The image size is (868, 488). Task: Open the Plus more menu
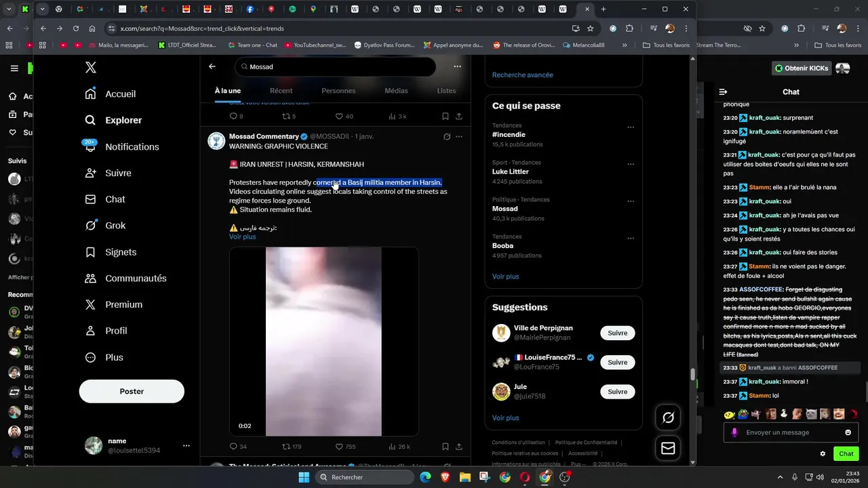104,357
